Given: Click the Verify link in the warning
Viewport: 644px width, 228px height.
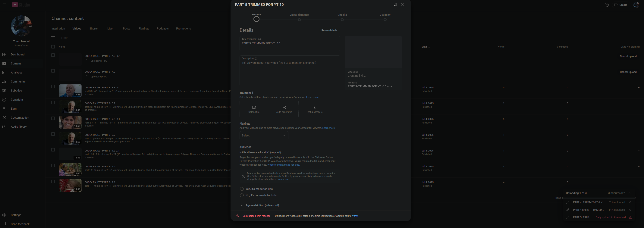Looking at the screenshot, I should 355,216.
